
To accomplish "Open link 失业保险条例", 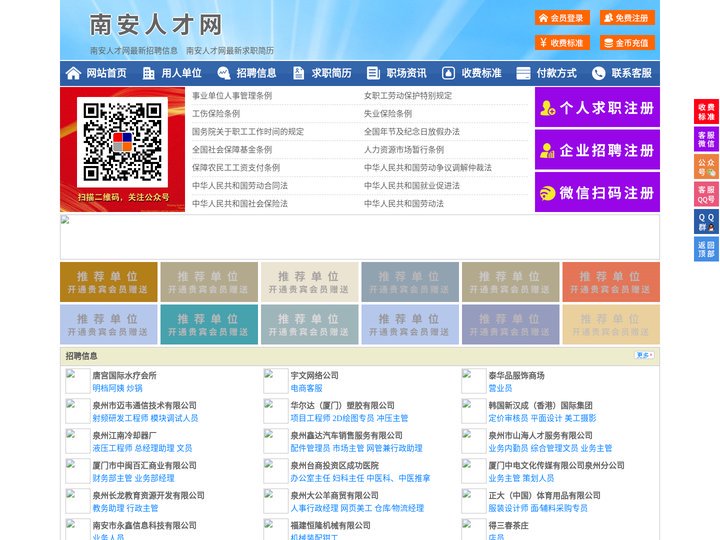I will (388, 113).
